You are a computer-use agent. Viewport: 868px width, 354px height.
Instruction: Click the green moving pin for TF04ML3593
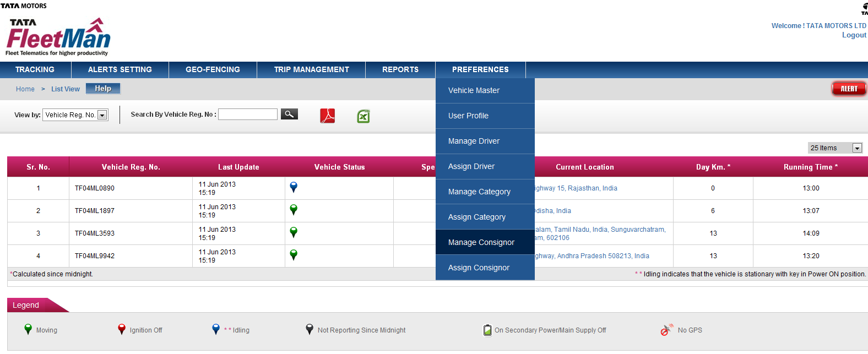pos(294,232)
